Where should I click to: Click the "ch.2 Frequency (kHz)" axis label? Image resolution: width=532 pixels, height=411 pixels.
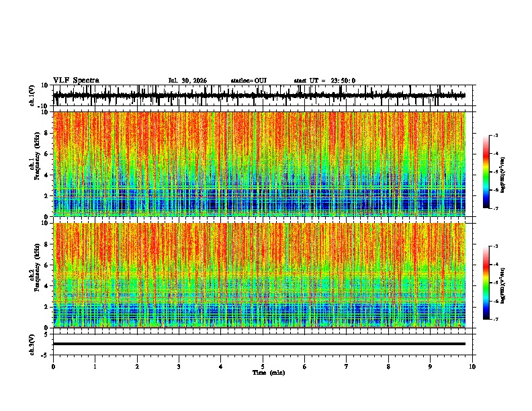(34, 267)
